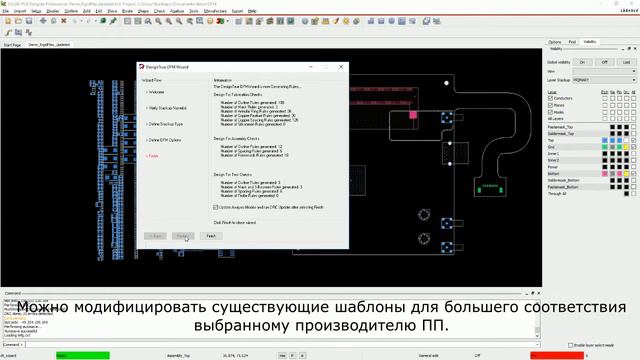
Task: Open the Setup menu
Action: [x=36, y=11]
